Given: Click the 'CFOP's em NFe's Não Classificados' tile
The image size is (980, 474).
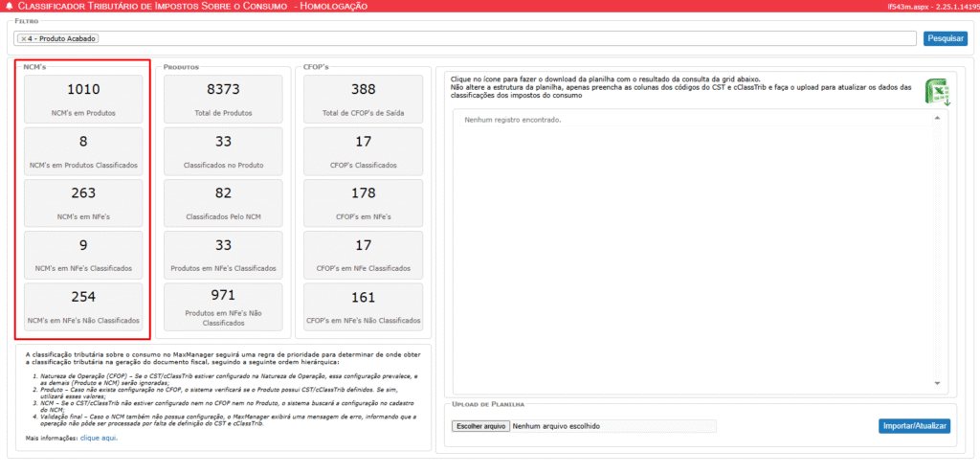Looking at the screenshot, I should (x=363, y=305).
